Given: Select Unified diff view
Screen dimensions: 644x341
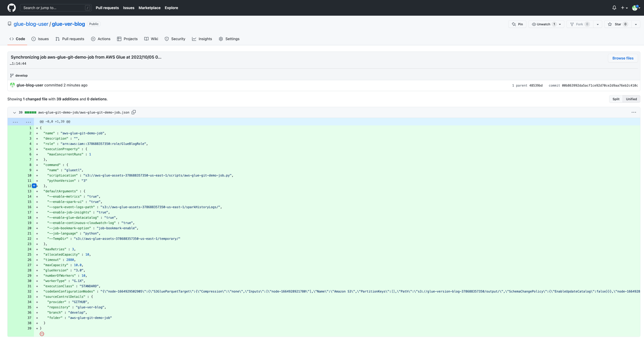Looking at the screenshot, I should coord(631,99).
